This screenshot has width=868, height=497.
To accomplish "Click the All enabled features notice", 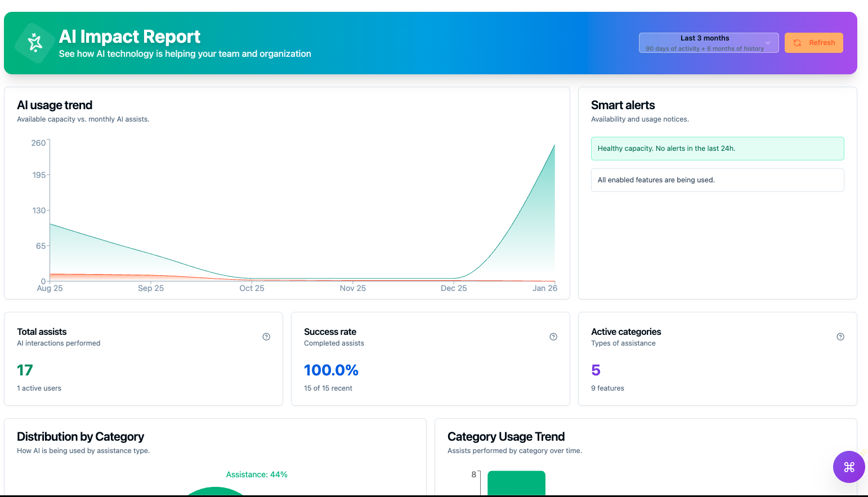I will tap(717, 180).
